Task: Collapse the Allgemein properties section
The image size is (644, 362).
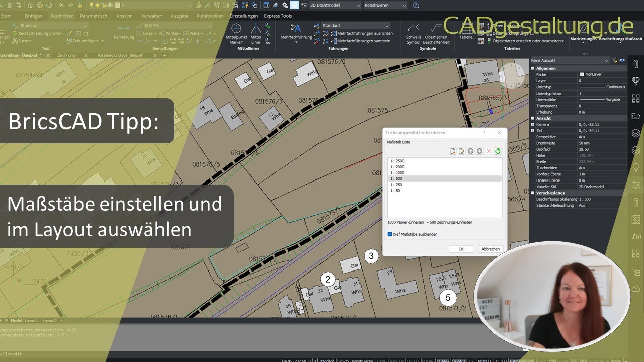Action: (533, 68)
